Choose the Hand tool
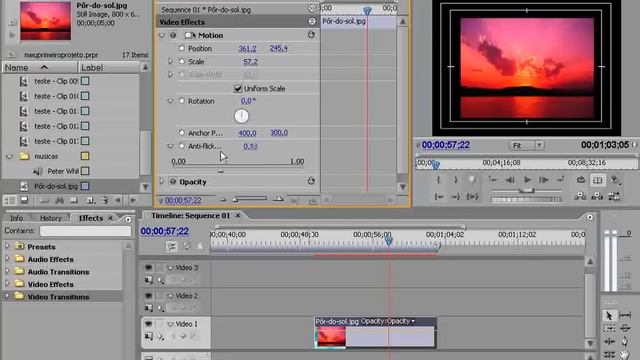The image size is (640, 360). (624, 354)
